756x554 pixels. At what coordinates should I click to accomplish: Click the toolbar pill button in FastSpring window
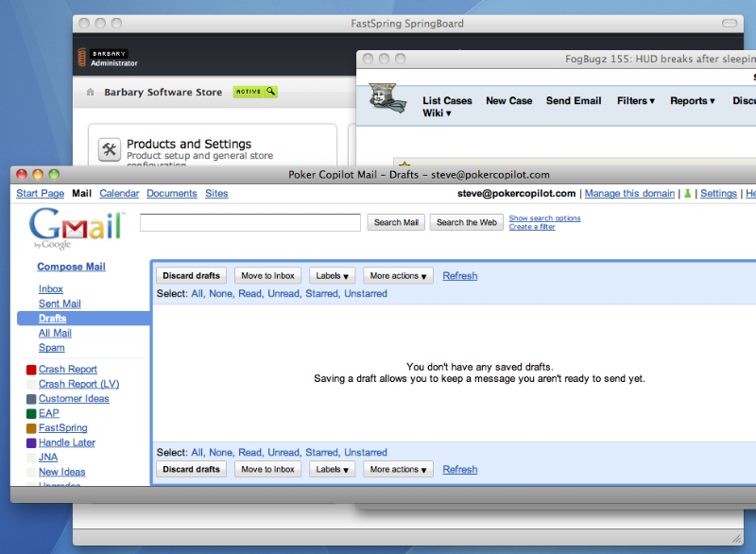pos(730,23)
